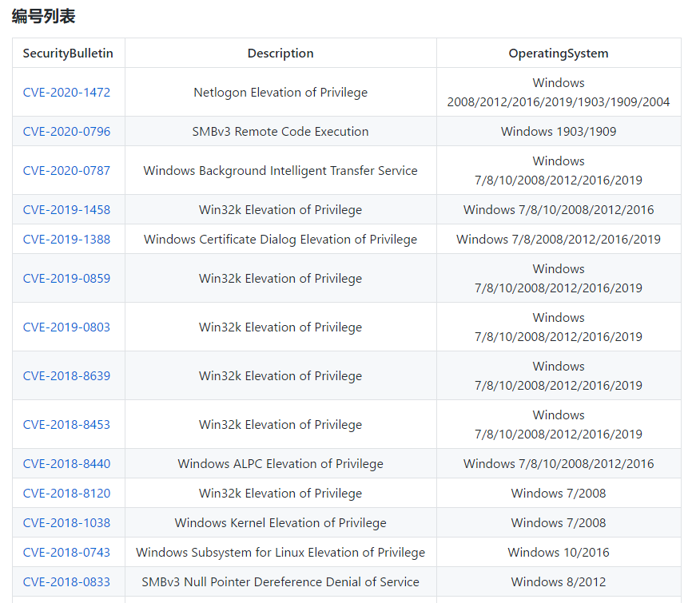Click the Description column header
Screen dimensions: 700x603
[x=280, y=54]
